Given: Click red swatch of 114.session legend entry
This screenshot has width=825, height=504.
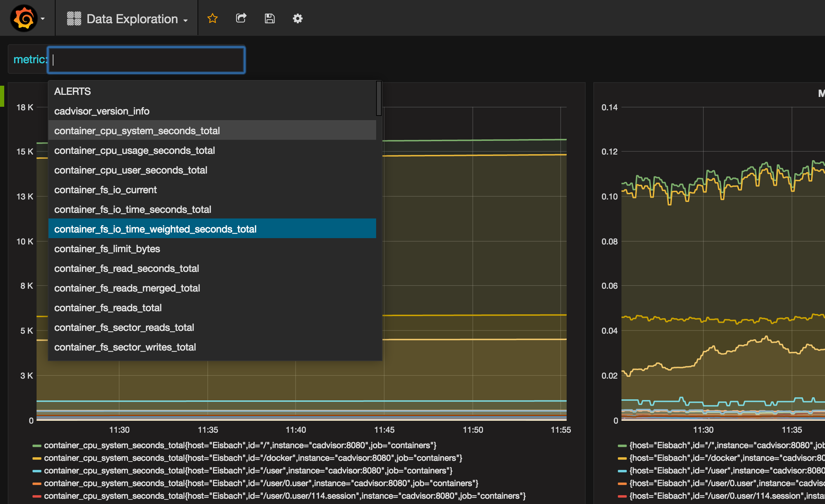Looking at the screenshot, I should [x=37, y=496].
